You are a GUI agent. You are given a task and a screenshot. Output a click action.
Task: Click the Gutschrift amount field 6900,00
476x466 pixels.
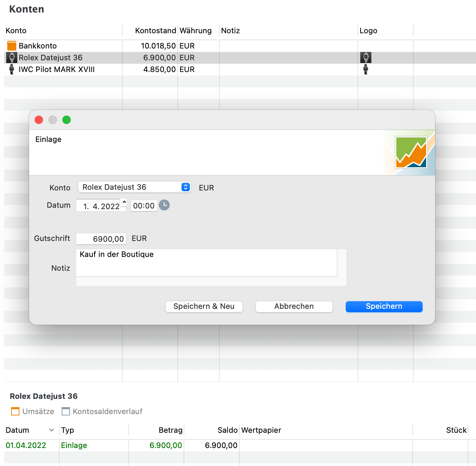tap(101, 239)
